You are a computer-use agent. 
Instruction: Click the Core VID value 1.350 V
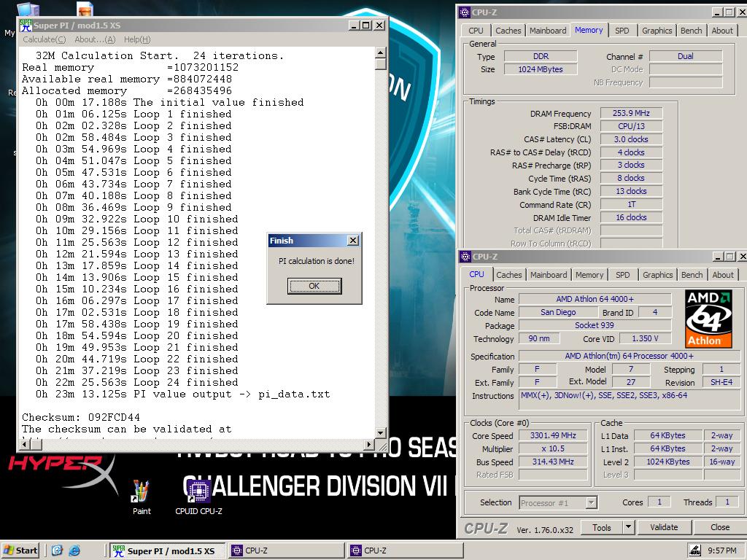(x=645, y=338)
